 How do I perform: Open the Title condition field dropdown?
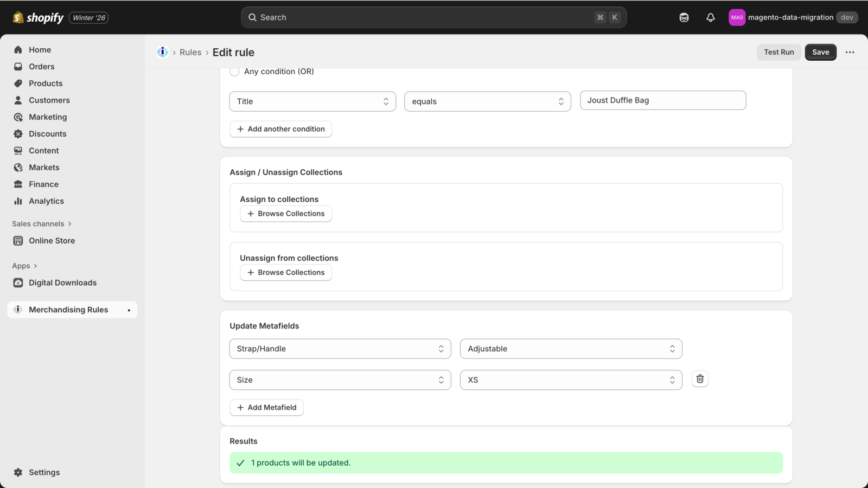(312, 101)
